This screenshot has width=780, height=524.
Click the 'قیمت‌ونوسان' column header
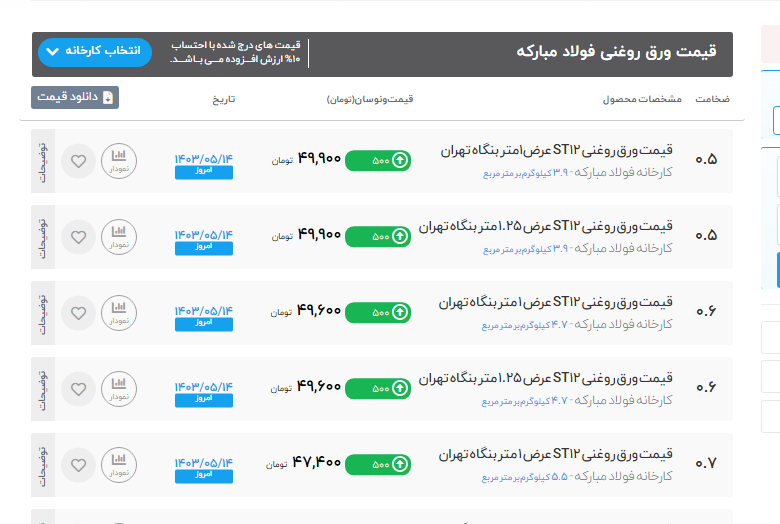click(369, 100)
